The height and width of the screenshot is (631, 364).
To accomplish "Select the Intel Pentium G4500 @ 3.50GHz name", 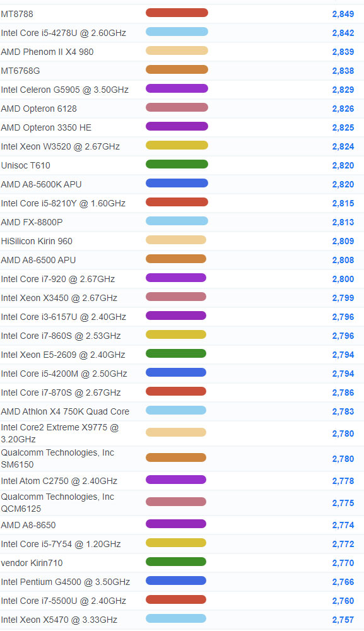I will (66, 582).
